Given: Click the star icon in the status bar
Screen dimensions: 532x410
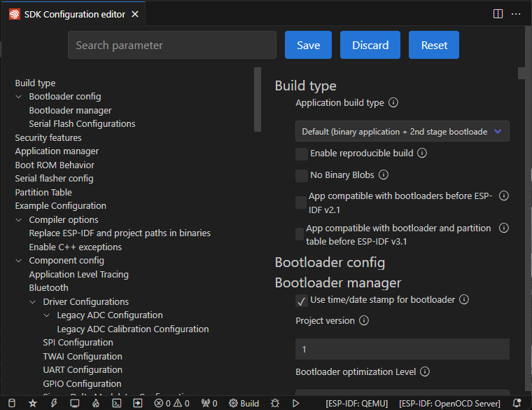Looking at the screenshot, I should [33, 403].
